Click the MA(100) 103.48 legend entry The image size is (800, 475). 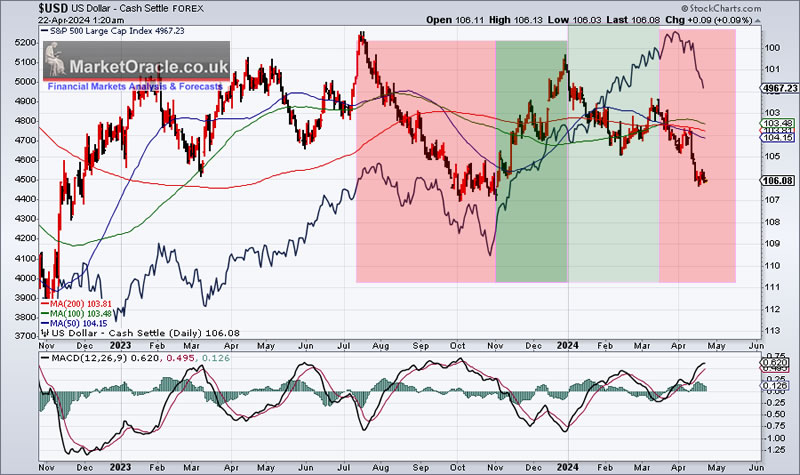tap(77, 314)
